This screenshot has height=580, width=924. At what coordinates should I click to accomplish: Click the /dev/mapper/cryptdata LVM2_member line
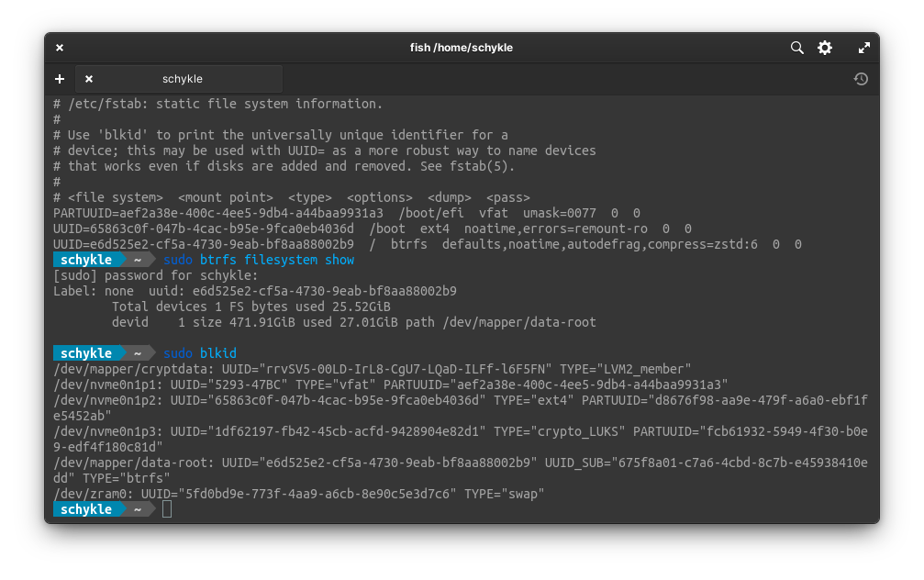372,369
